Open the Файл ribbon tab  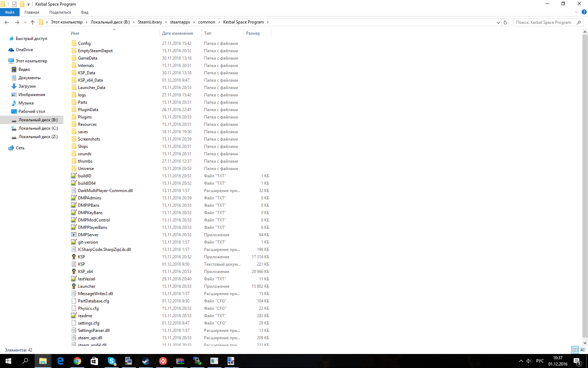[10, 12]
